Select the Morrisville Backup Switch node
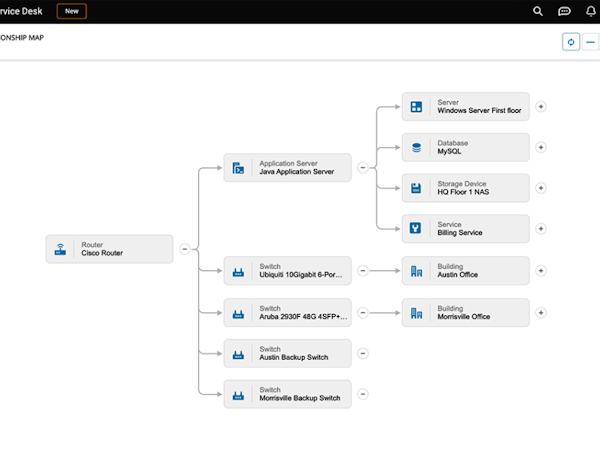The width and height of the screenshot is (600, 450). point(288,393)
